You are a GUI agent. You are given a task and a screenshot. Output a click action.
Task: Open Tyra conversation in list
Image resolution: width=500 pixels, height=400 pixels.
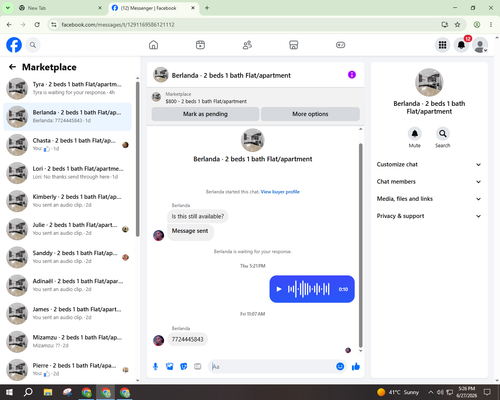click(67, 88)
